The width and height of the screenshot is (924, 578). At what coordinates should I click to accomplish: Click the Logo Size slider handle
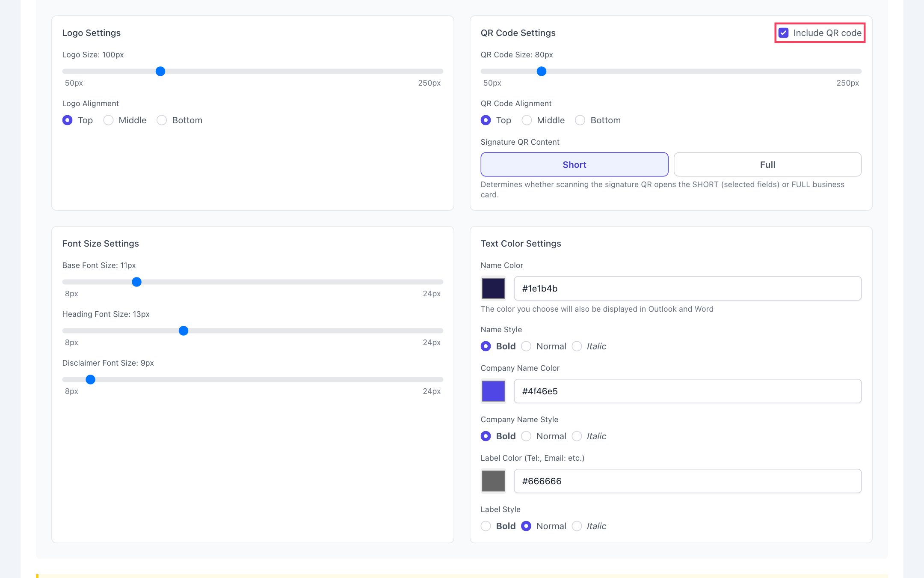tap(160, 72)
